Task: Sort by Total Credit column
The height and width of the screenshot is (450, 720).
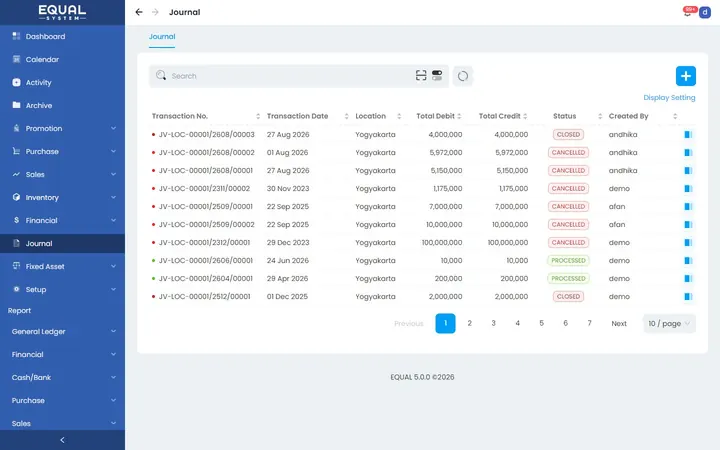Action: click(525, 116)
